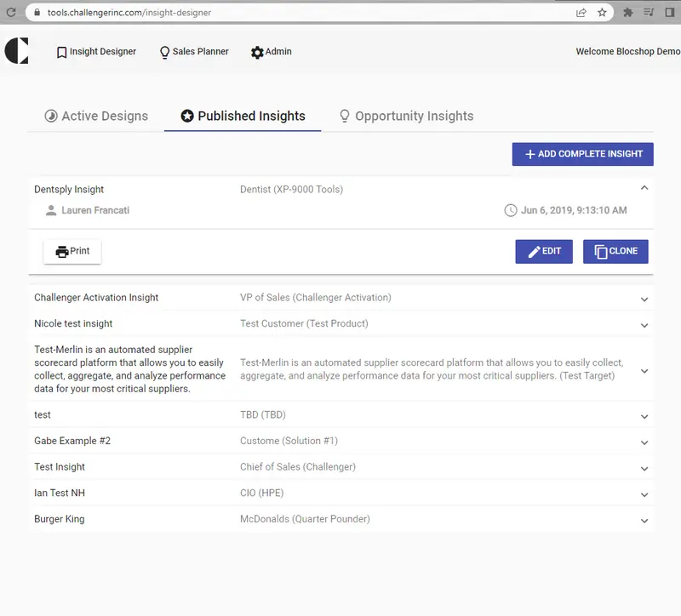Click the Challenger logo icon
The width and height of the screenshot is (681, 616).
point(16,51)
